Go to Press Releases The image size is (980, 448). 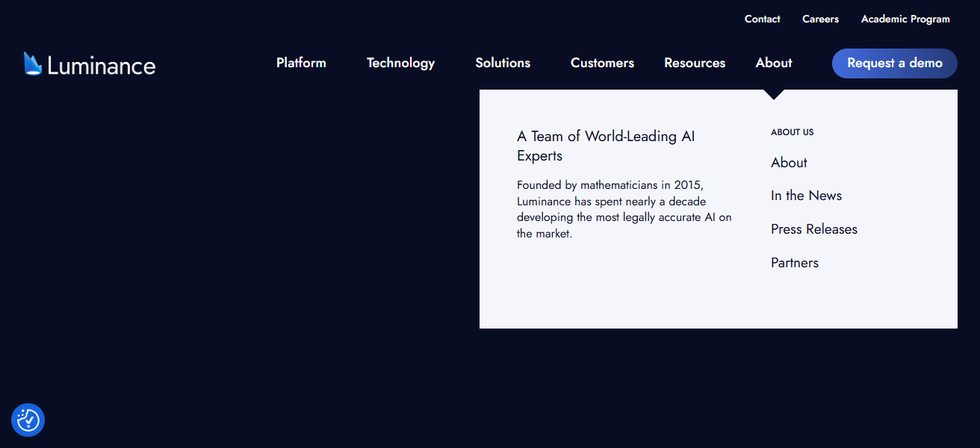[x=814, y=229]
